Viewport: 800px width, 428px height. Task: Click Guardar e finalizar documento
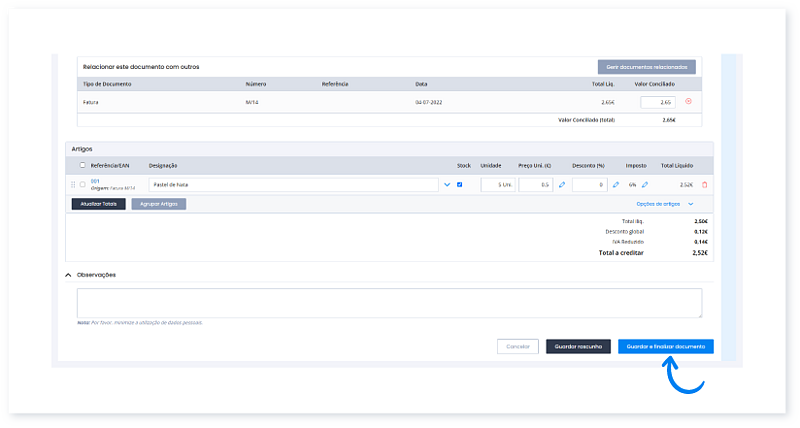point(665,346)
